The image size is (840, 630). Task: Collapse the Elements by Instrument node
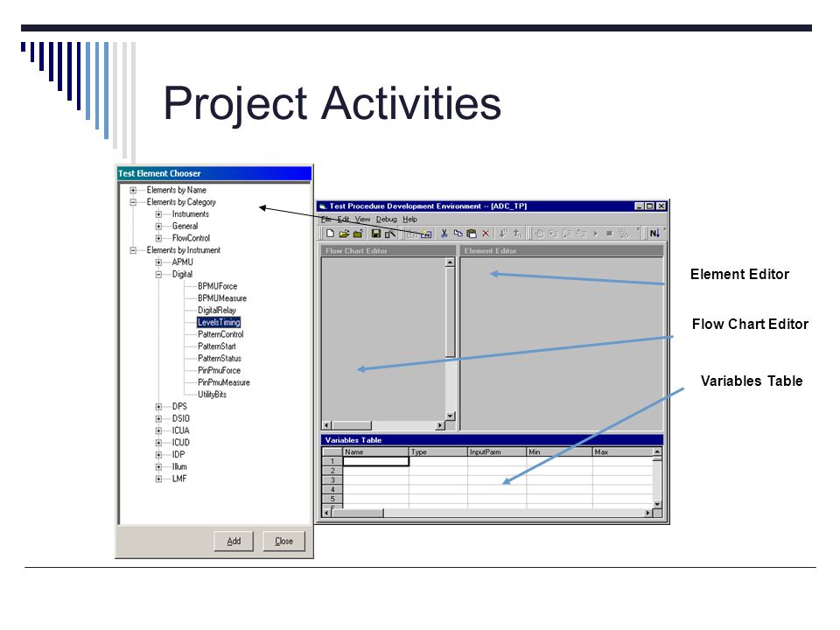click(133, 250)
